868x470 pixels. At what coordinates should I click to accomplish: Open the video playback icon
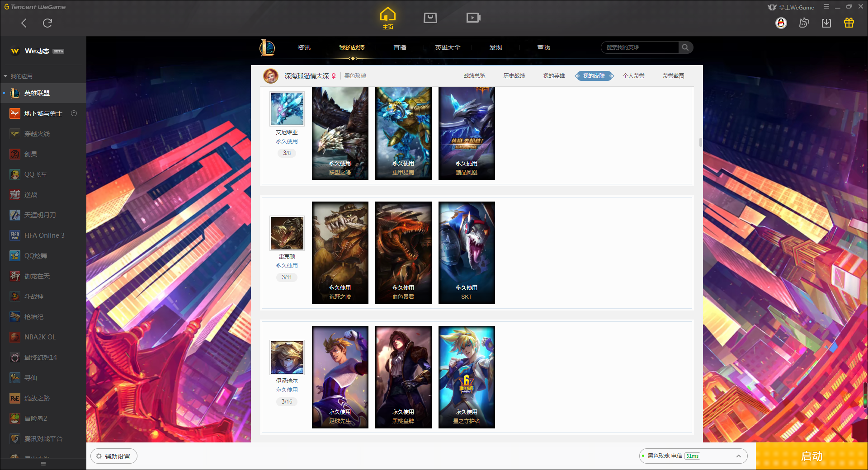(x=473, y=18)
